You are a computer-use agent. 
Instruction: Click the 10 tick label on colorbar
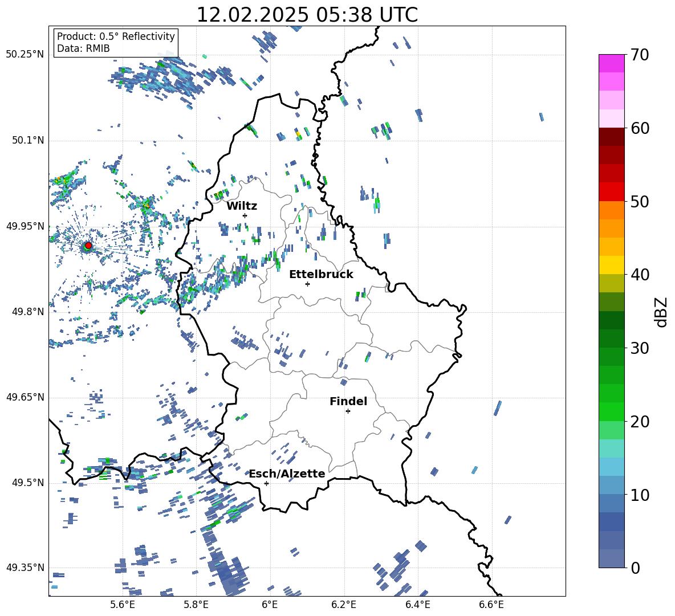pyautogui.click(x=640, y=495)
